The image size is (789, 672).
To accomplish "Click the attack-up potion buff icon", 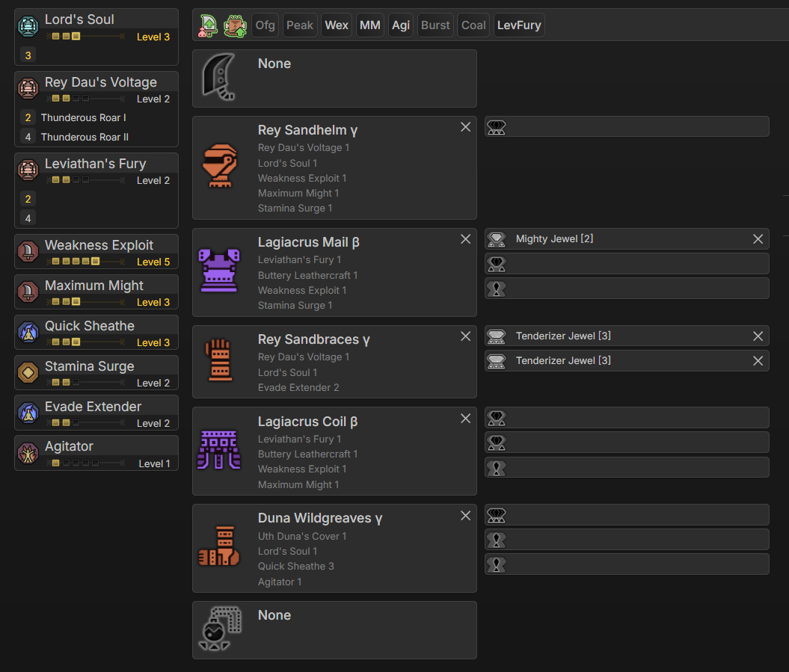I will tap(208, 25).
